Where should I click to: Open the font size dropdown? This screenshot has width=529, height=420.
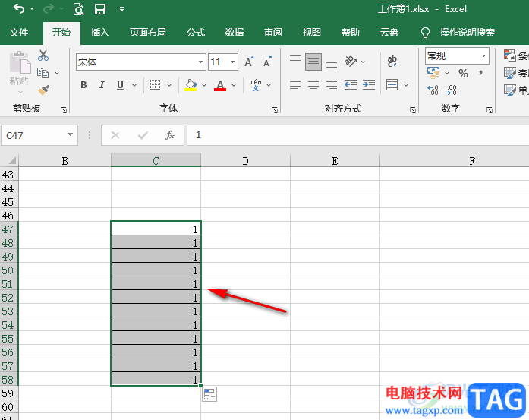pyautogui.click(x=233, y=62)
